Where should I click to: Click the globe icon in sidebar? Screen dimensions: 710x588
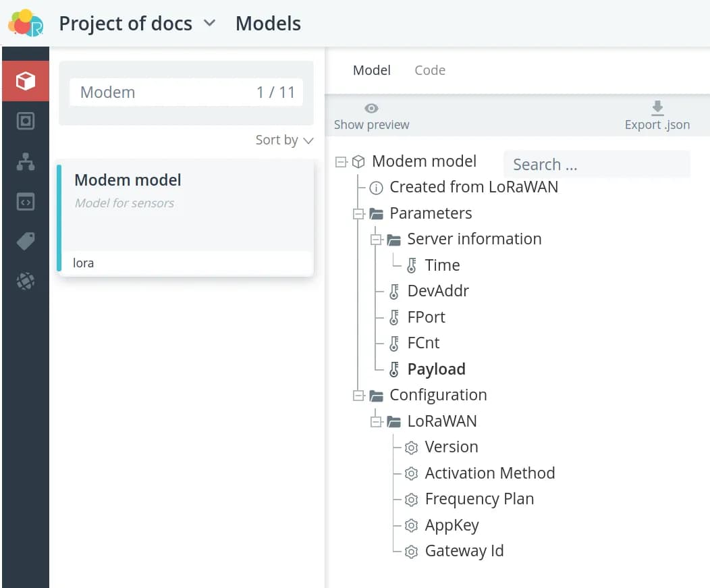(x=25, y=282)
